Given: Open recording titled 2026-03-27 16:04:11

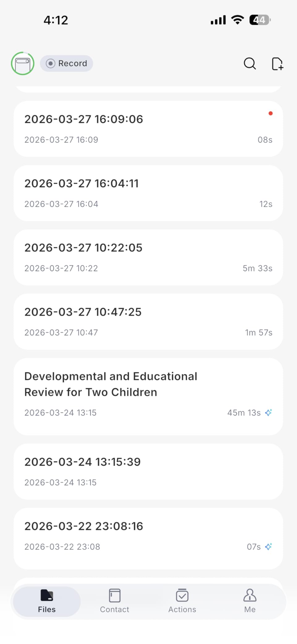Looking at the screenshot, I should tap(81, 184).
